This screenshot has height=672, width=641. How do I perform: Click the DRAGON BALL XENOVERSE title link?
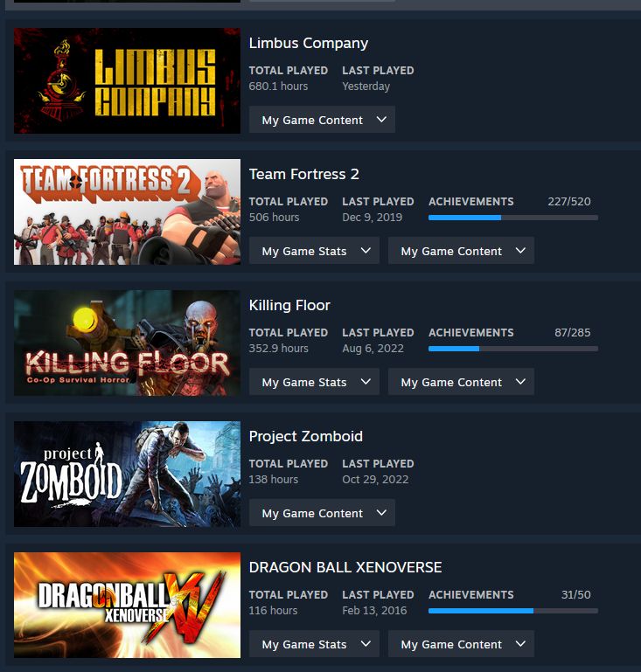pos(345,567)
